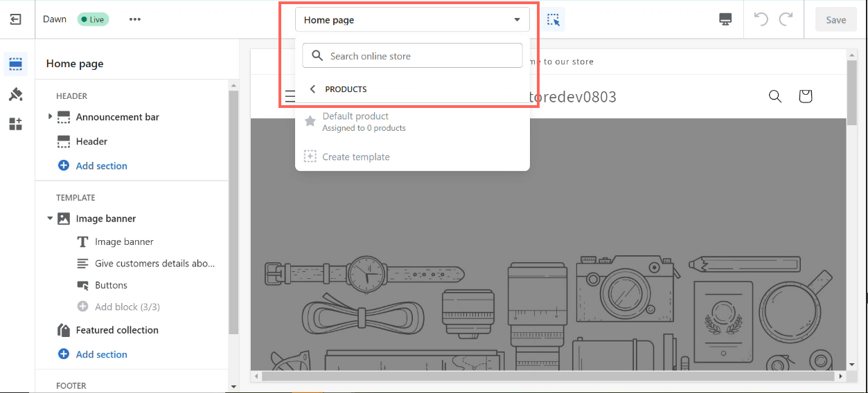The image size is (868, 393).
Task: Click the search magnifier in store preview
Action: [775, 96]
